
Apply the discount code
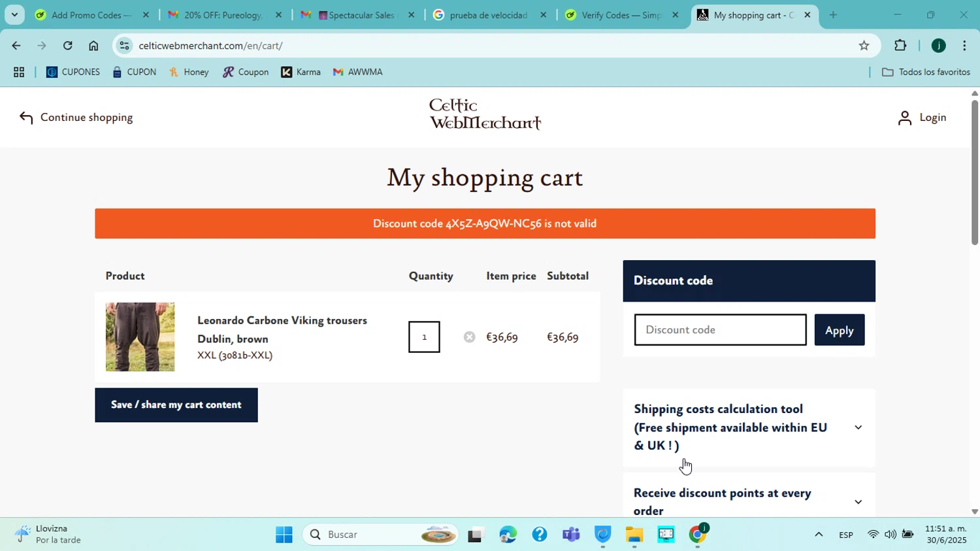point(840,330)
